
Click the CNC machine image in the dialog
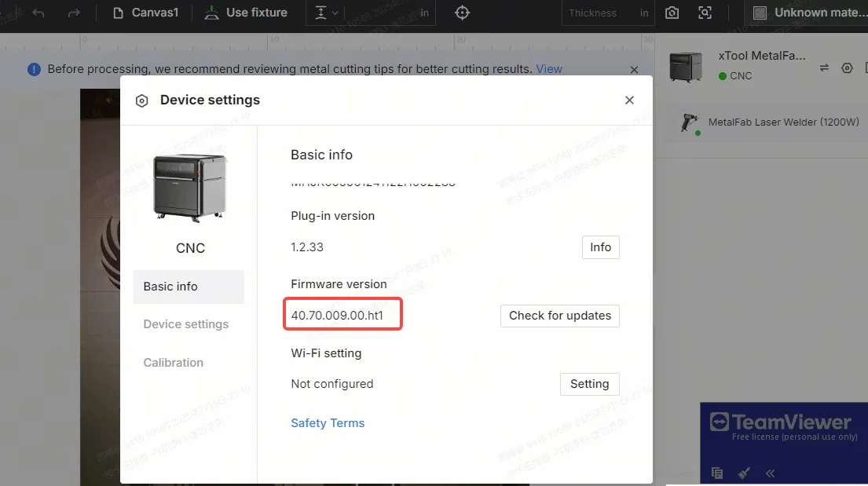190,188
